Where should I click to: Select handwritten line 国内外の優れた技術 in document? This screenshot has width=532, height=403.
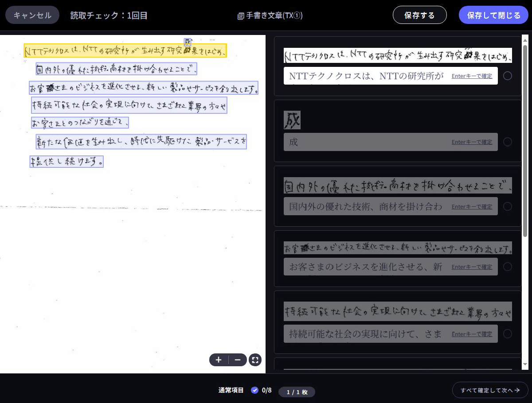[116, 69]
